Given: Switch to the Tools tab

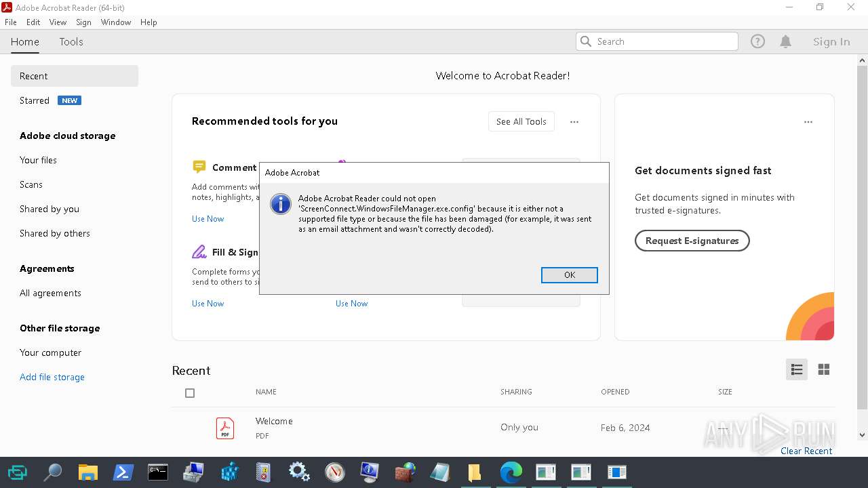Looking at the screenshot, I should pos(71,42).
